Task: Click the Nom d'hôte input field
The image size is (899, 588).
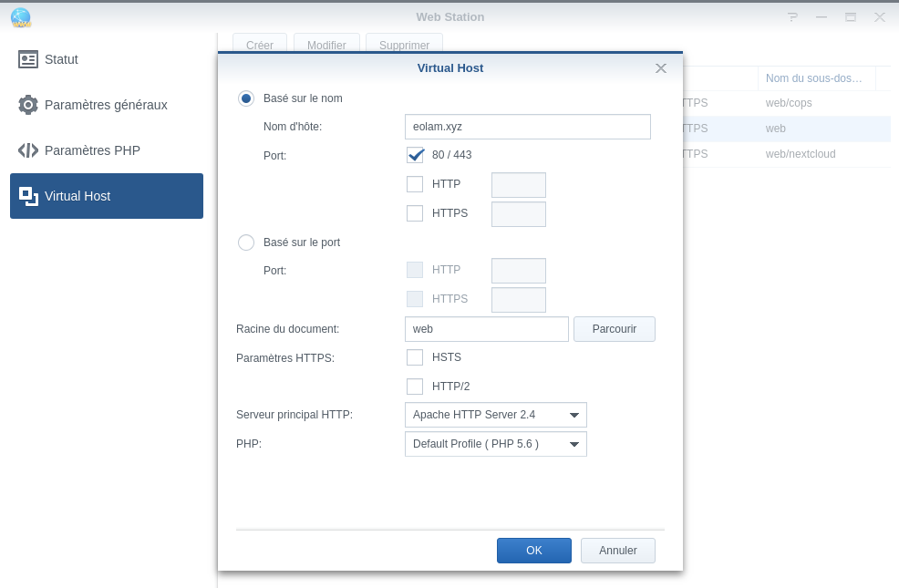Action: (527, 127)
